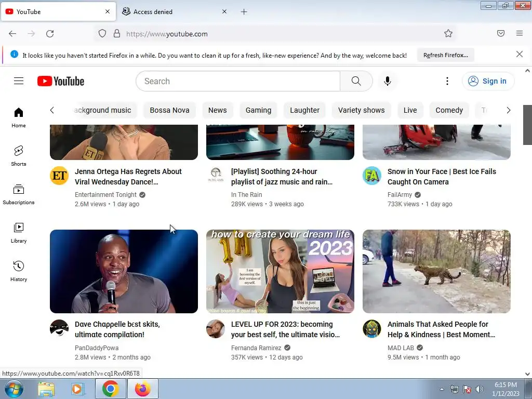Open History in sidebar
This screenshot has width=532, height=399.
19,271
